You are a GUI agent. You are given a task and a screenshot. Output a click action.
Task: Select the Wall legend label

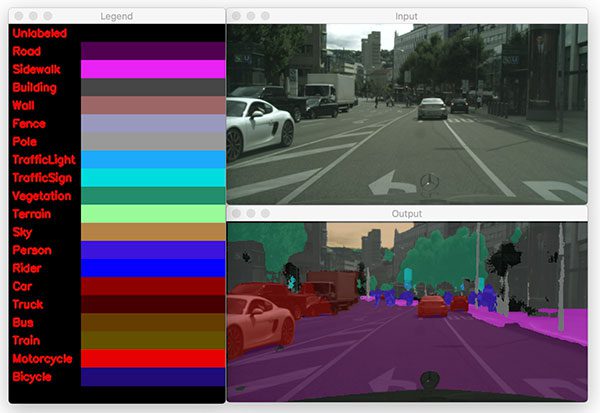23,105
